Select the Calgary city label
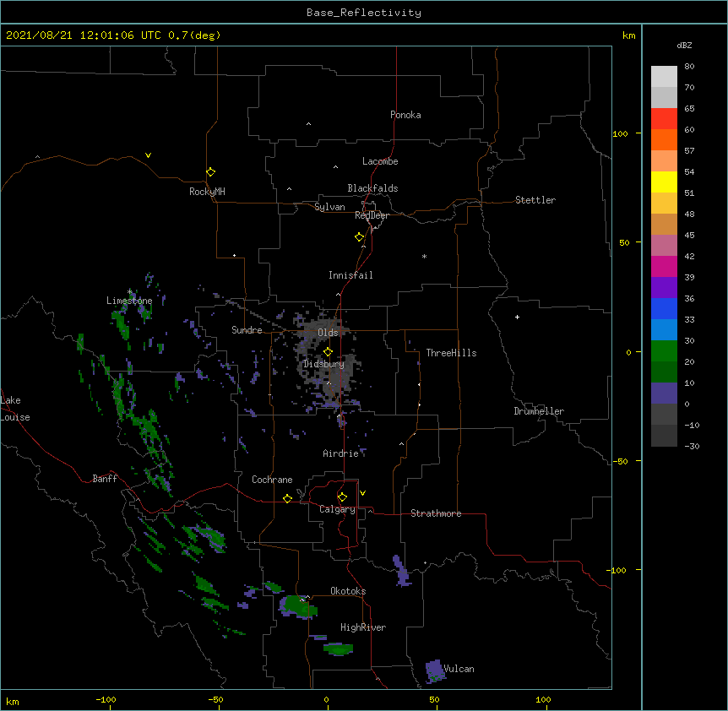Screen dimensions: 728x711 (337, 509)
